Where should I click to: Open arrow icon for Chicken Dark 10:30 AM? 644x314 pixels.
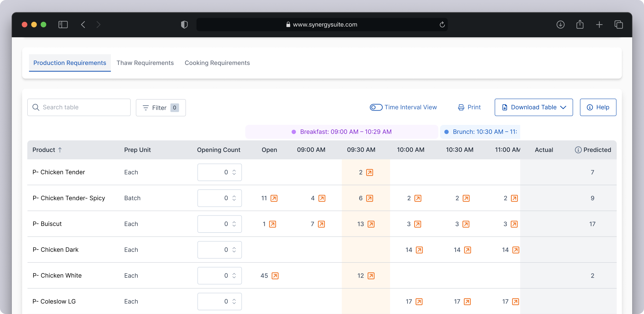coord(468,250)
